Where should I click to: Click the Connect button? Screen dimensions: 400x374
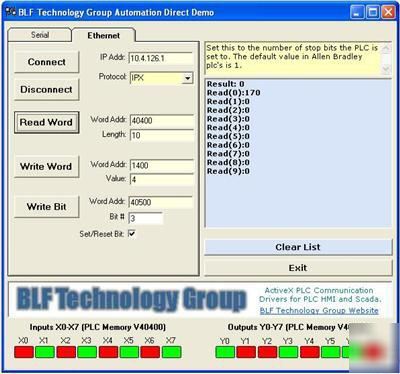click(x=47, y=62)
